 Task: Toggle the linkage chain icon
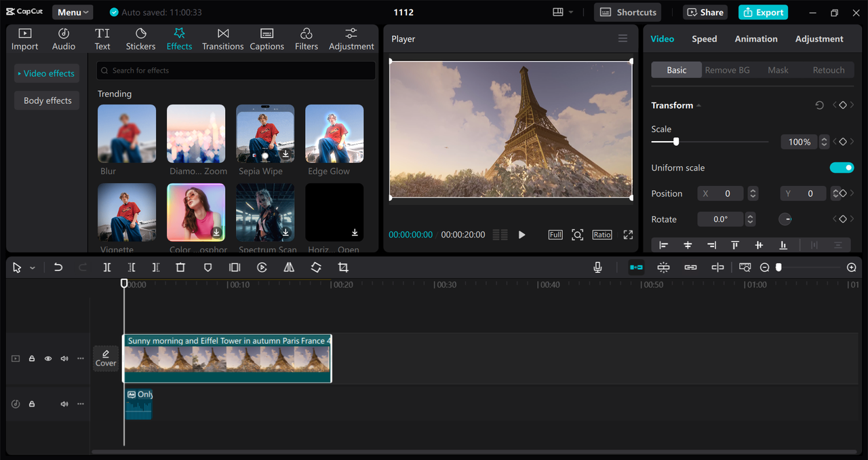pyautogui.click(x=690, y=267)
